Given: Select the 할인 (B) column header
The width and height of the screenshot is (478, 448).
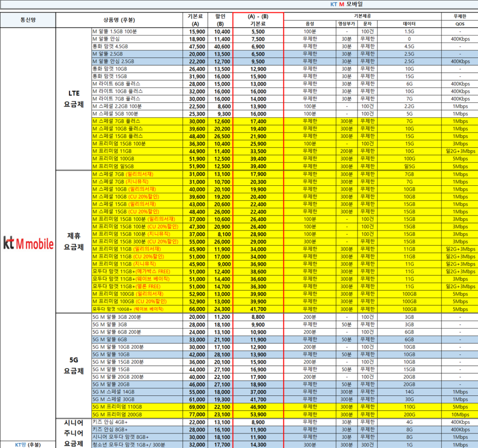Looking at the screenshot, I should (220, 20).
